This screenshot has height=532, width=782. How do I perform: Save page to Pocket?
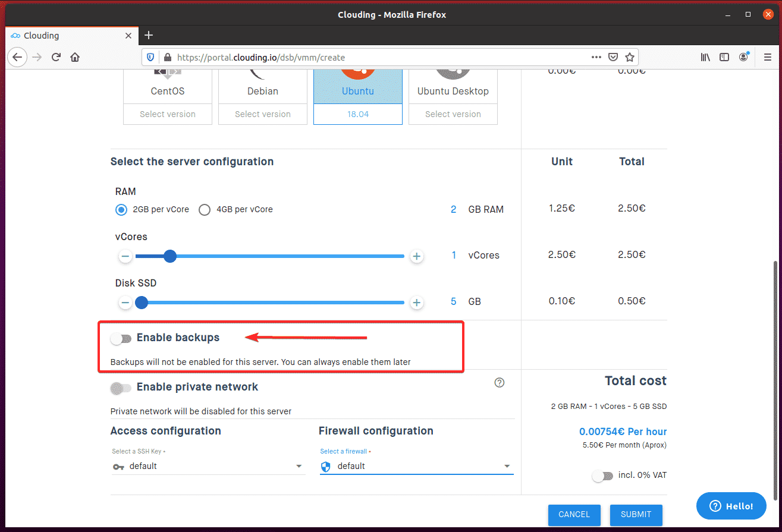pos(613,58)
